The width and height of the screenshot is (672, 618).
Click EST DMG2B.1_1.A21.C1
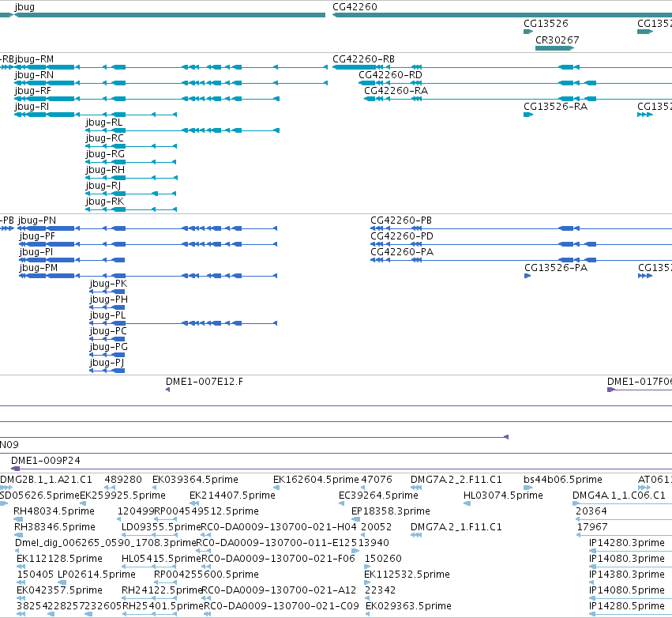[x=47, y=480]
